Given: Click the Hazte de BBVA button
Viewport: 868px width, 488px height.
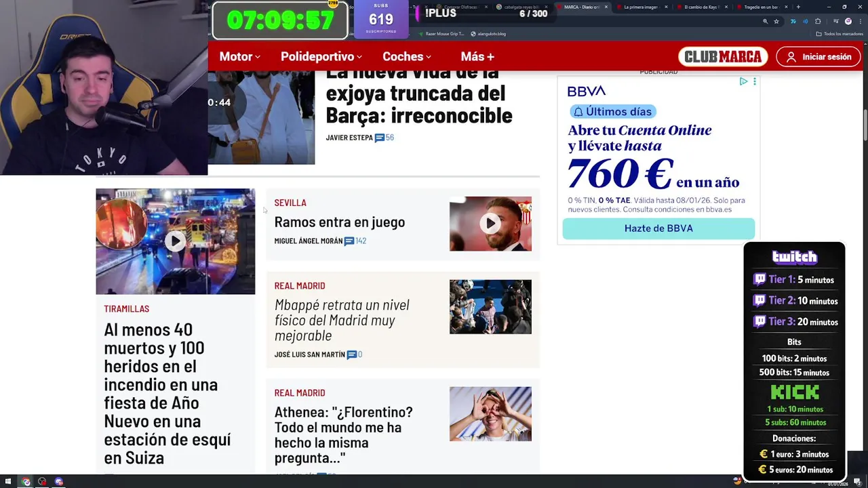Looking at the screenshot, I should 658,228.
